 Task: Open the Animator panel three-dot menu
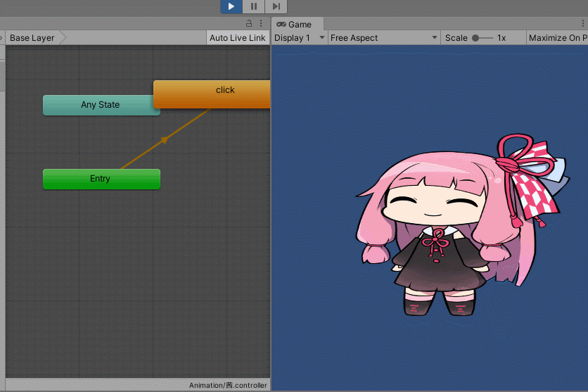coord(261,24)
